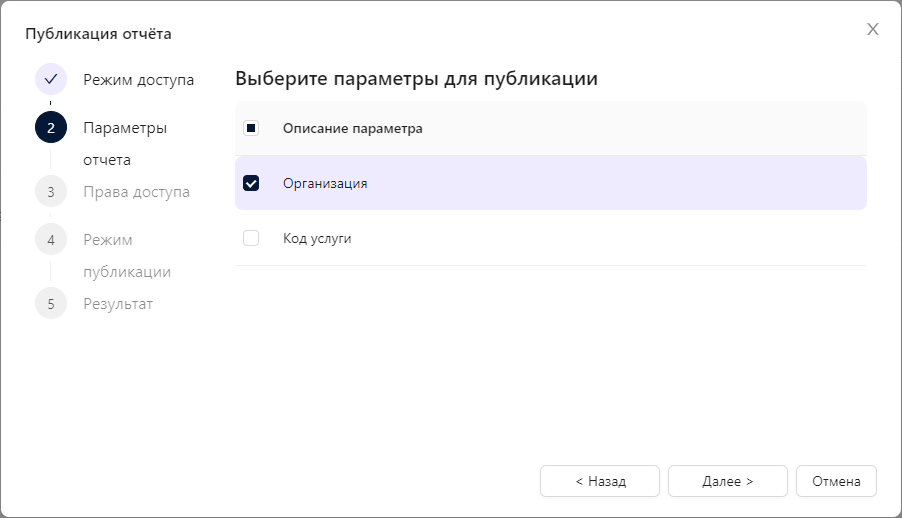
Task: Click the Отмена button
Action: [836, 481]
